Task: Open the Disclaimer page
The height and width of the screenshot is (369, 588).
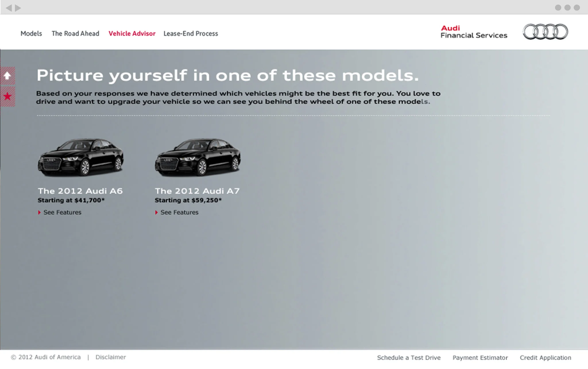Action: [x=111, y=357]
